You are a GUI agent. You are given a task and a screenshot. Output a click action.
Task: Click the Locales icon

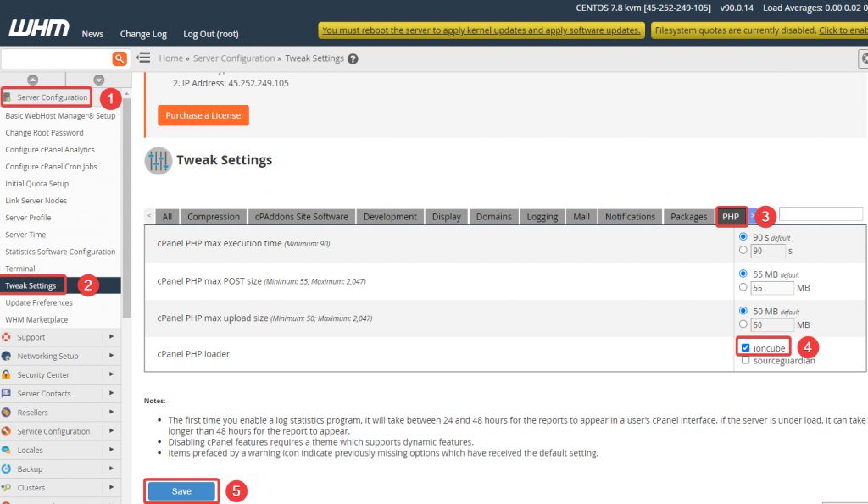click(6, 450)
